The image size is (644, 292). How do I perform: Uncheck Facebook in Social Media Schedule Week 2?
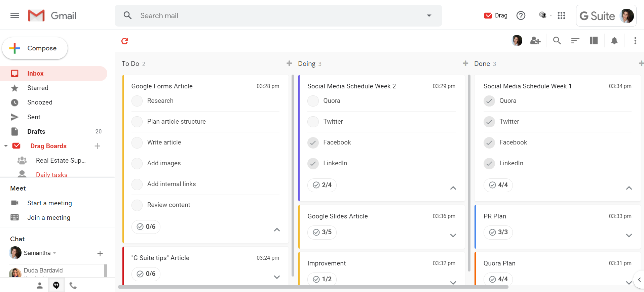(313, 142)
